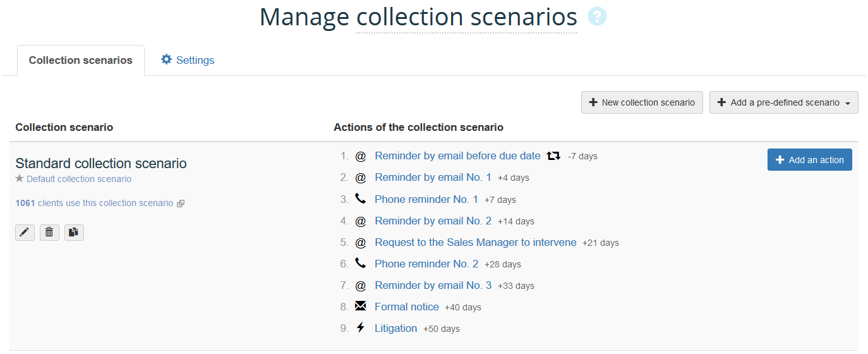The image size is (868, 354).
Task: Open Request to the Sales Manager to intervene
Action: tap(475, 242)
